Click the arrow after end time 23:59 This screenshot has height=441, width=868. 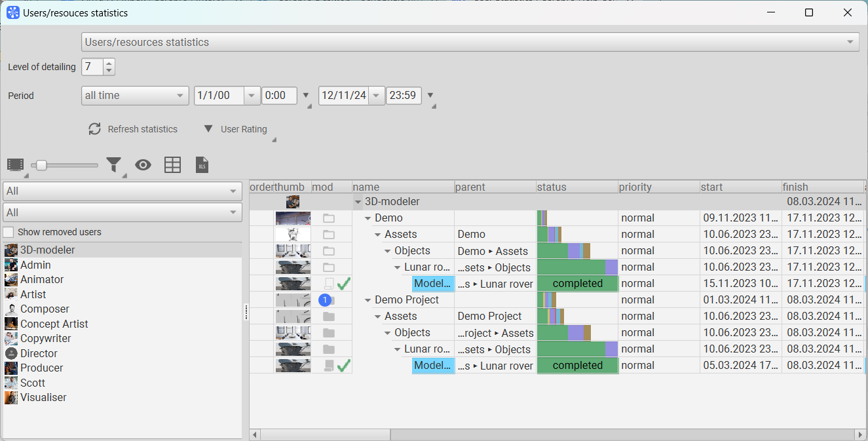[430, 96]
